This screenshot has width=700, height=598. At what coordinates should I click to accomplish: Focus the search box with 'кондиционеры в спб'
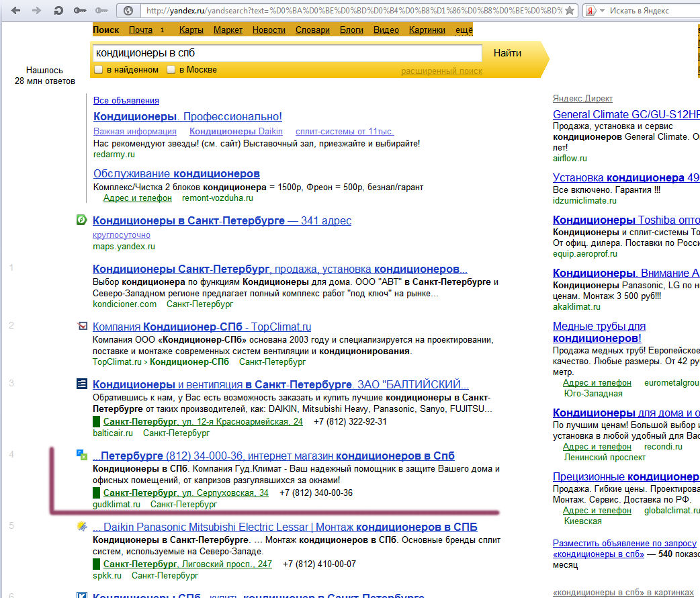coord(287,53)
